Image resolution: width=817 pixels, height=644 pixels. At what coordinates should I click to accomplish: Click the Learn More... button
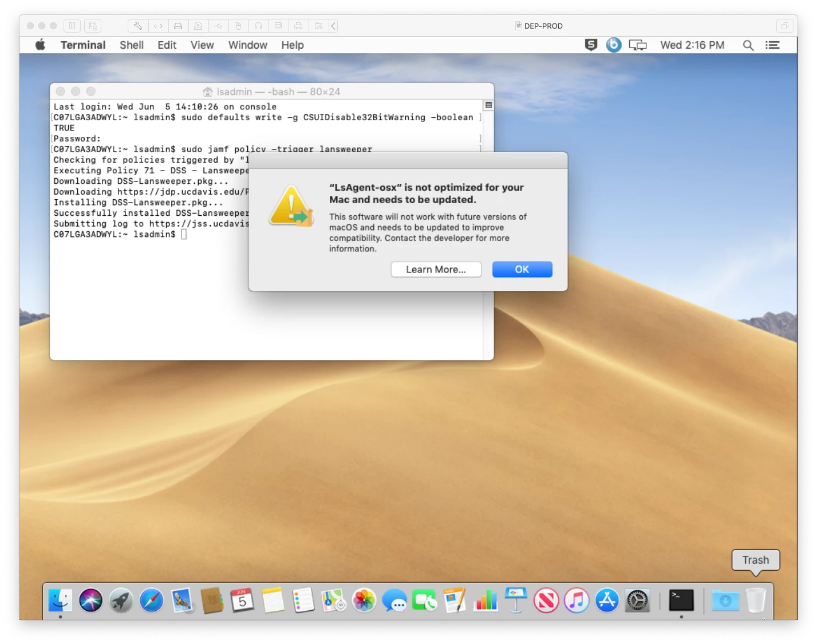coord(436,270)
